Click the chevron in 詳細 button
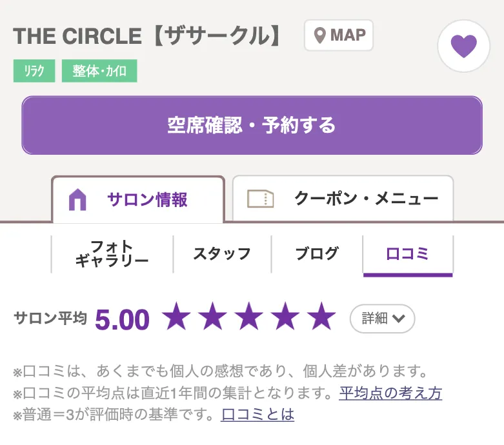This screenshot has height=445, width=504. [399, 319]
